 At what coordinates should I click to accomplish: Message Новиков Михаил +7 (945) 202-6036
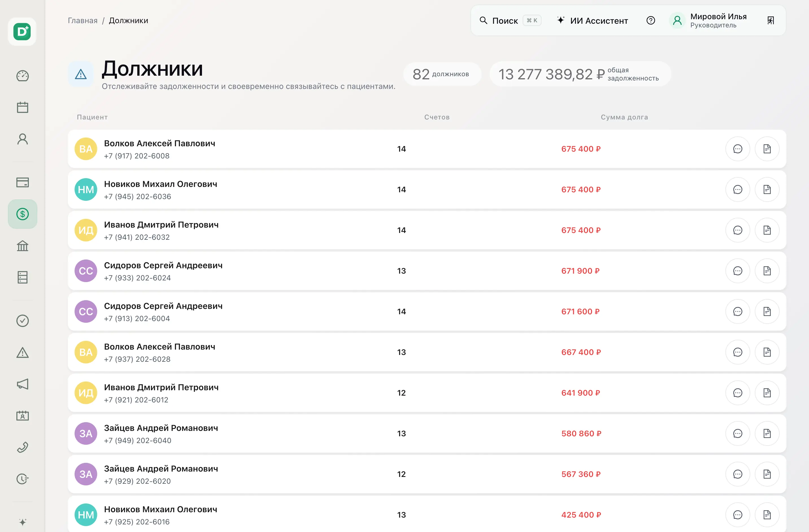tap(738, 189)
